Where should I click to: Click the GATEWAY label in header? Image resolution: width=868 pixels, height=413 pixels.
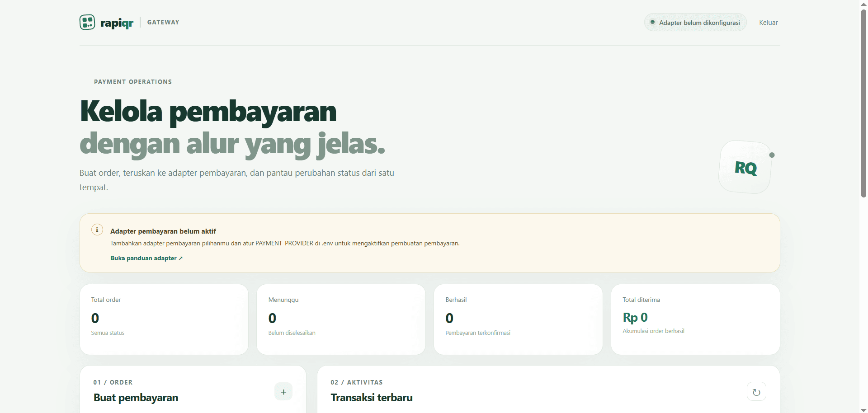(163, 22)
